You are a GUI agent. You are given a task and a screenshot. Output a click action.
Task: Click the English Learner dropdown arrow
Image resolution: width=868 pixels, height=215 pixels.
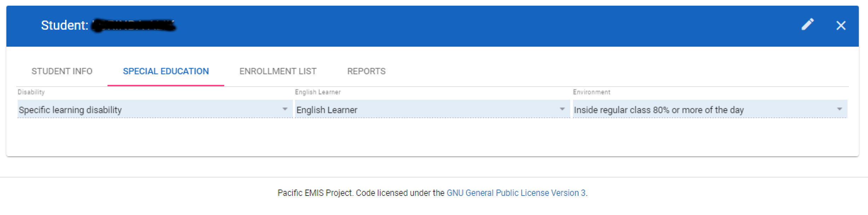562,109
